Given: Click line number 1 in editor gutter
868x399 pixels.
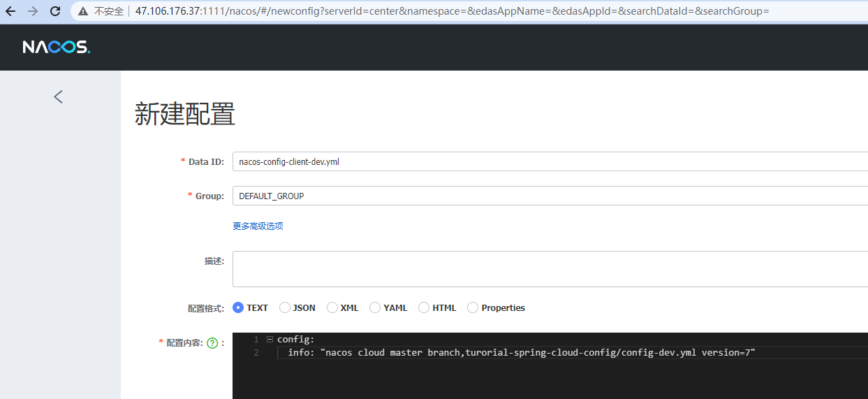Looking at the screenshot, I should (x=256, y=340).
